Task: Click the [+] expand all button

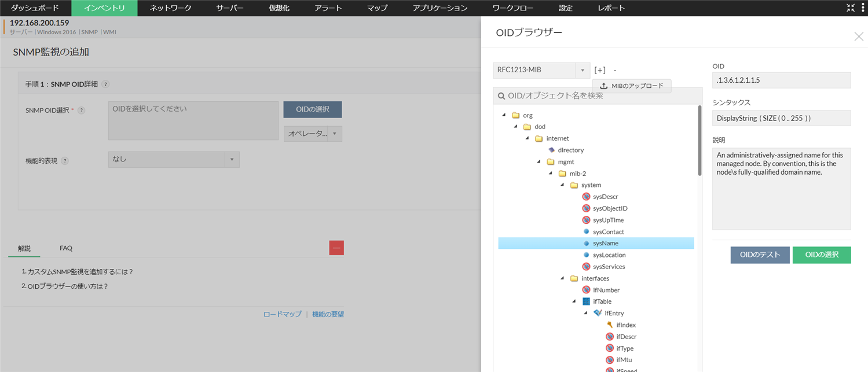Action: pyautogui.click(x=600, y=70)
